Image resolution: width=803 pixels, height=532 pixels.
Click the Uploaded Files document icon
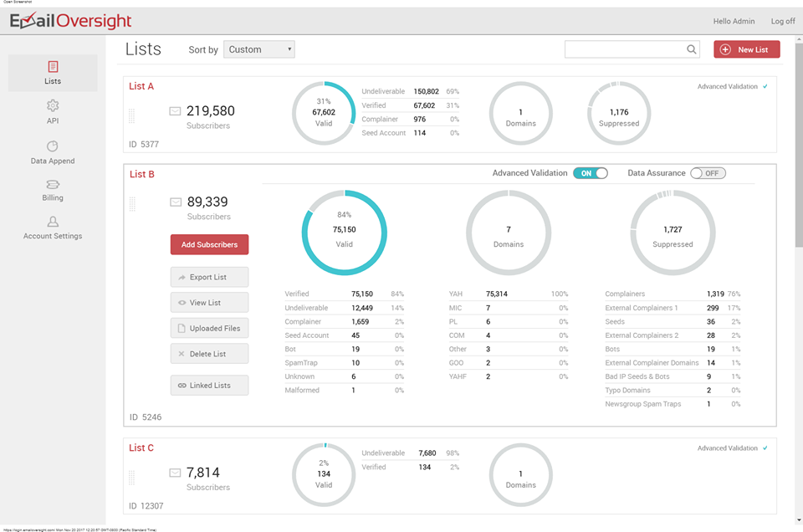[182, 328]
